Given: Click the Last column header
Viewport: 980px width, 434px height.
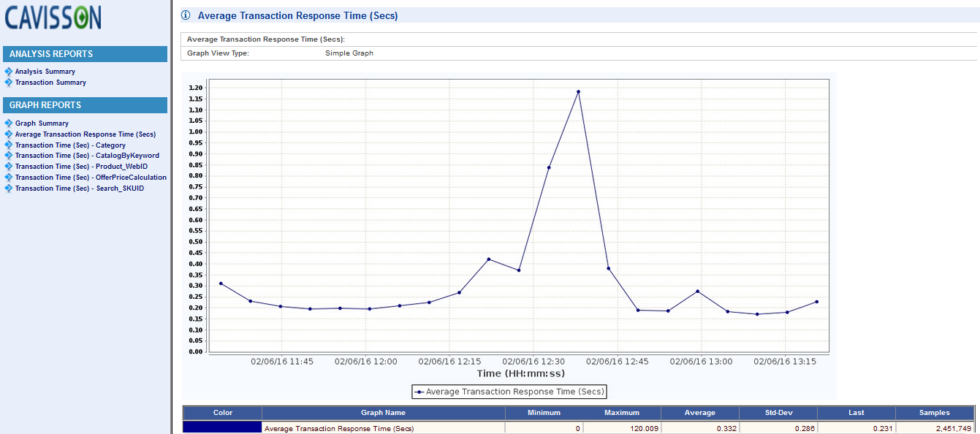Looking at the screenshot, I should 856,413.
